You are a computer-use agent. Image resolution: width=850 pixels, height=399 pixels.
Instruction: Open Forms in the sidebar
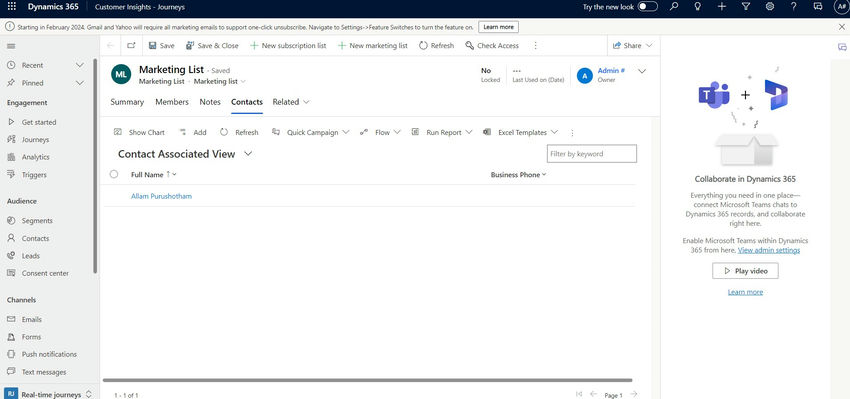31,337
